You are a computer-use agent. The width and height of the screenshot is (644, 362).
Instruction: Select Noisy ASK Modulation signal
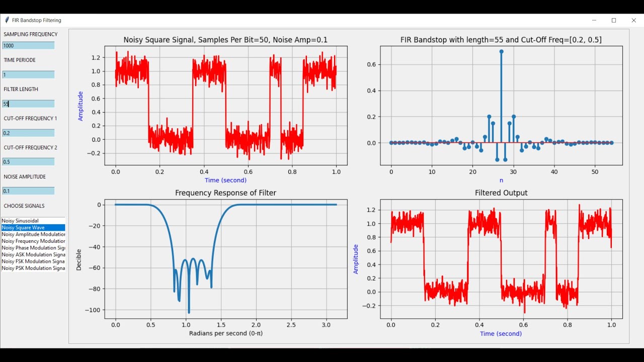point(33,255)
